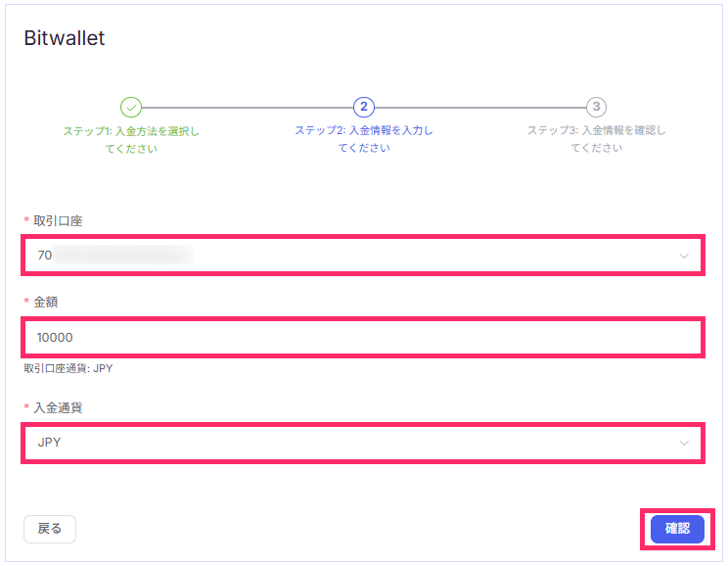The width and height of the screenshot is (728, 566).
Task: Click the step 2 circle indicator
Action: tap(364, 108)
